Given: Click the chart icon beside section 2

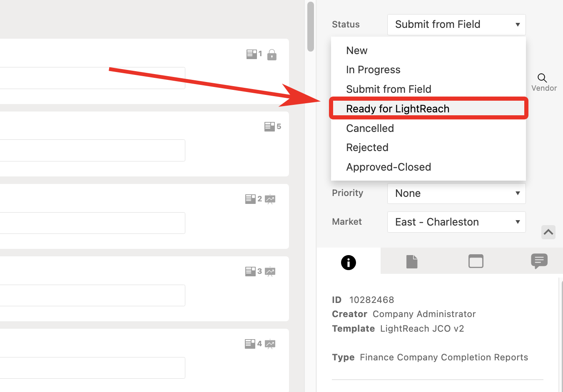Looking at the screenshot, I should tap(270, 199).
